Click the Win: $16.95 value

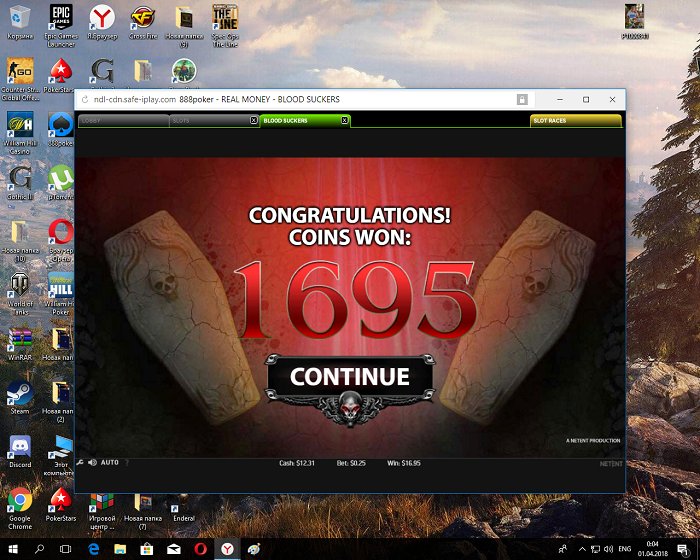(404, 463)
